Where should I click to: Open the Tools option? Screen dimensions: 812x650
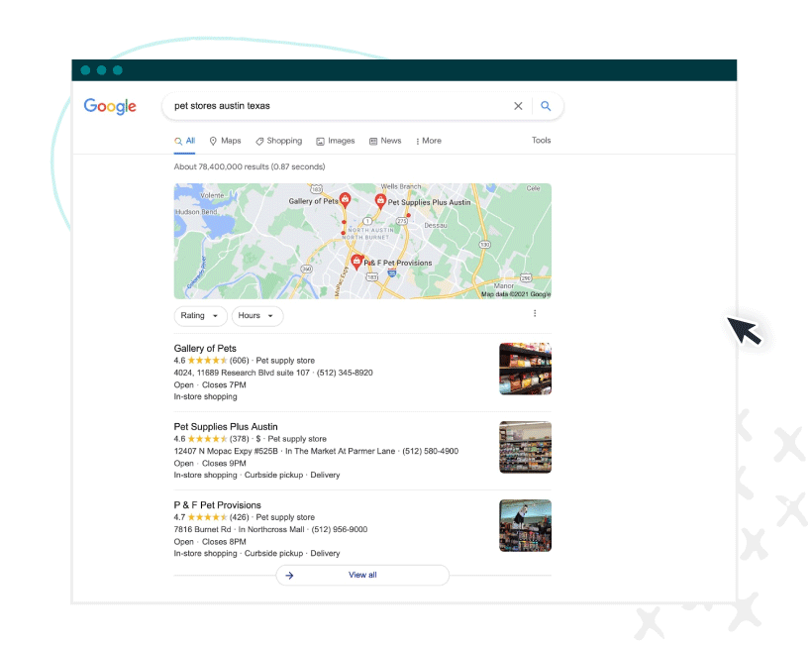tap(541, 141)
